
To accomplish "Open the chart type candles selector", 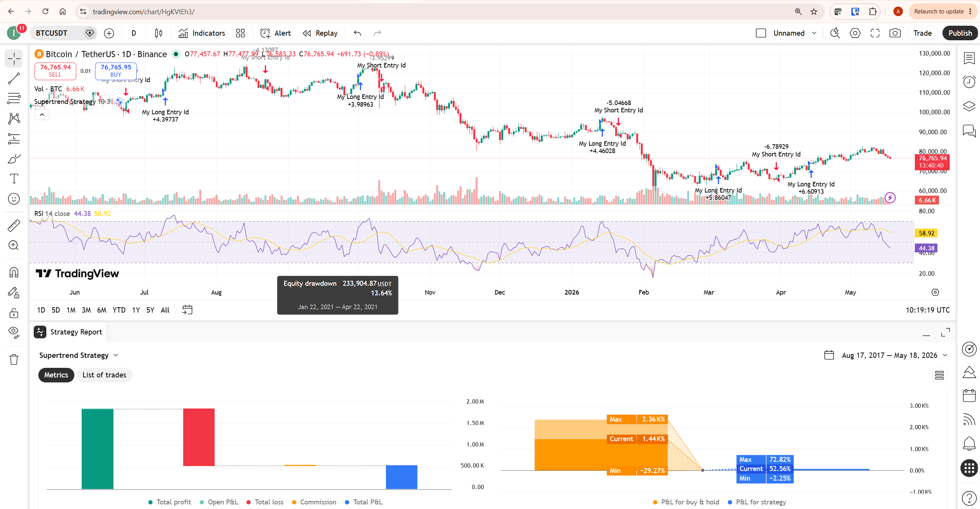I will tap(159, 33).
